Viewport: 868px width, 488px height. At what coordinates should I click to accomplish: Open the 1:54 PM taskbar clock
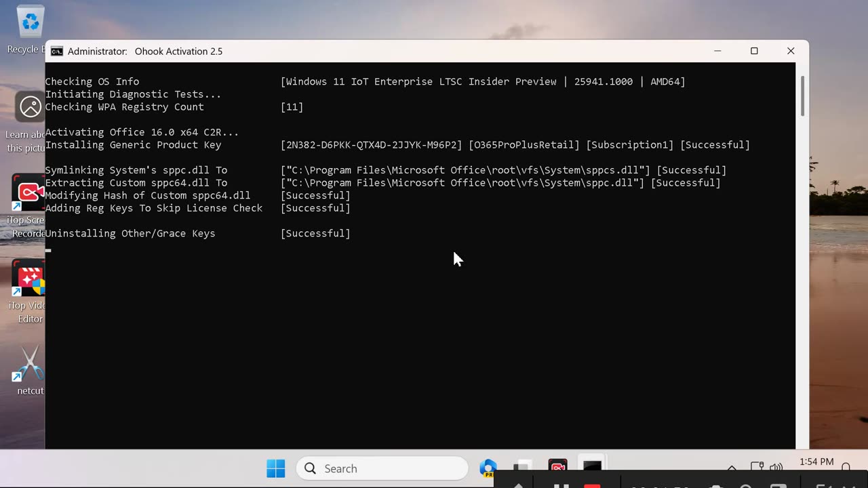pyautogui.click(x=816, y=462)
